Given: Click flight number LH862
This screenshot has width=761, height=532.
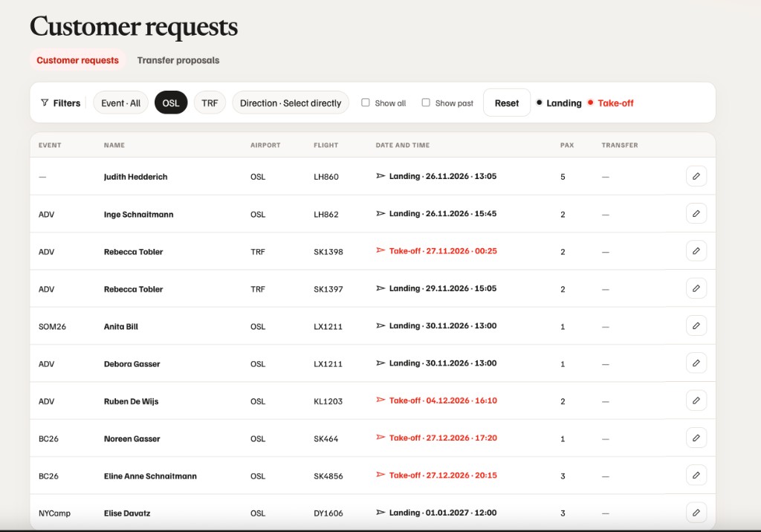Looking at the screenshot, I should pyautogui.click(x=326, y=214).
